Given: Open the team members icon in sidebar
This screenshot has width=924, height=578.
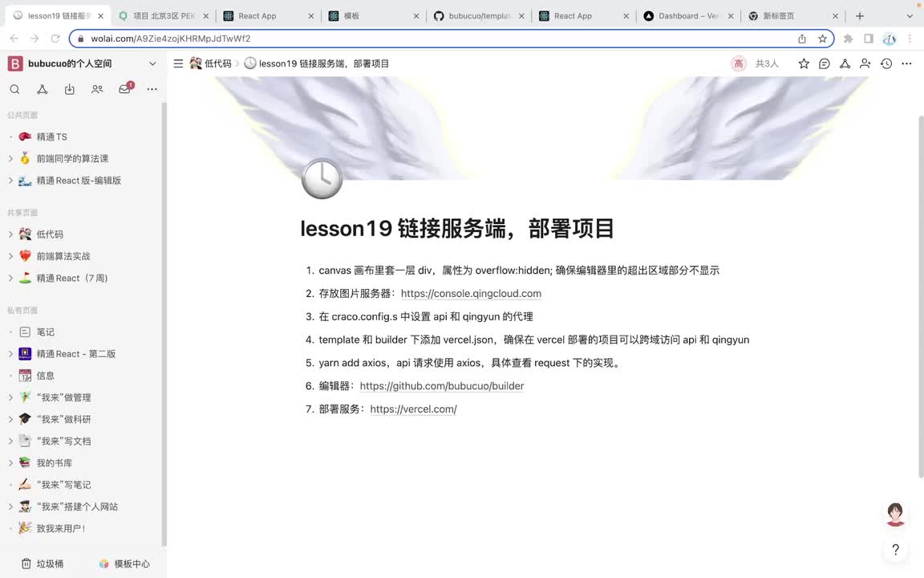Looking at the screenshot, I should [x=97, y=89].
